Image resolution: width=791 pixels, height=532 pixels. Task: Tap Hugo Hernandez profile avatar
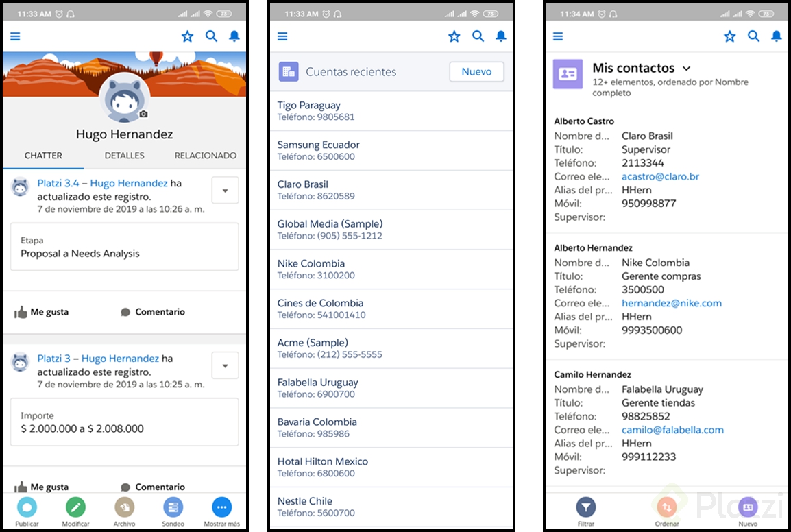point(124,99)
